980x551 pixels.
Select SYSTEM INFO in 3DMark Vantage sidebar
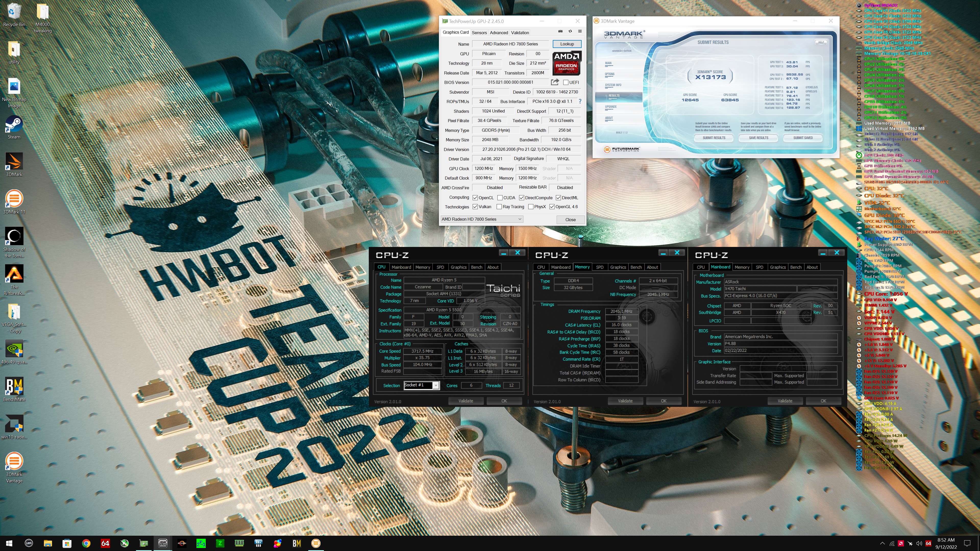613,85
